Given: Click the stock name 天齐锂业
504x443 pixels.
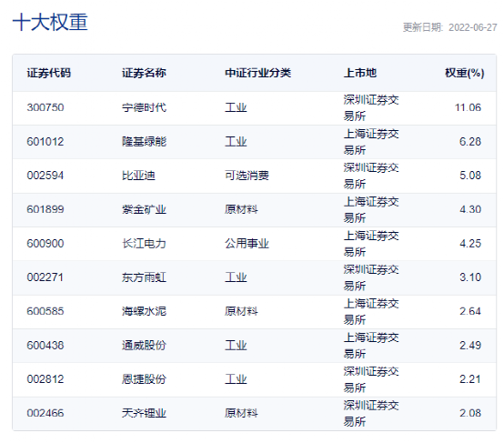Looking at the screenshot, I should click(144, 413).
